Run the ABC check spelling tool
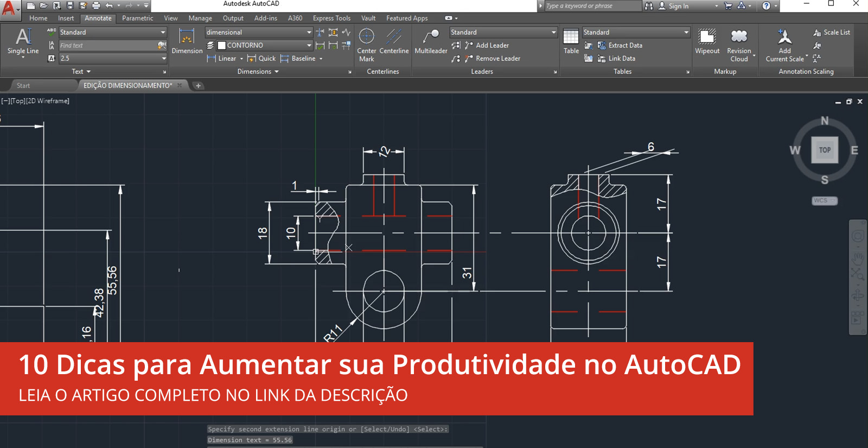This screenshot has height=448, width=868. tap(52, 32)
